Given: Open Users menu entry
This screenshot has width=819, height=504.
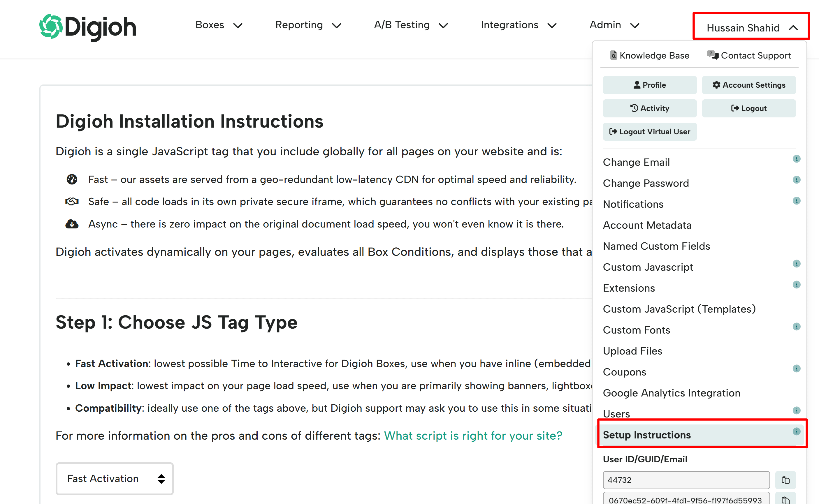Looking at the screenshot, I should [617, 414].
